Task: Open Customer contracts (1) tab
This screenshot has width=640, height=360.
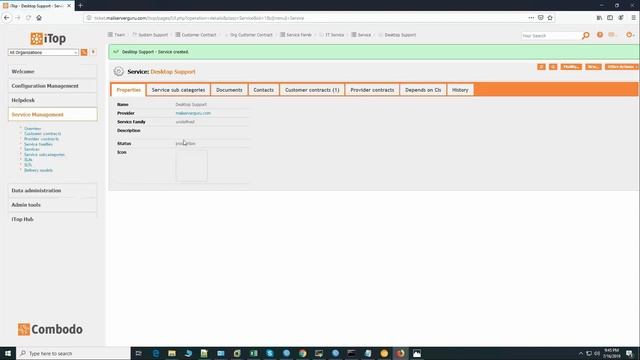Action: [x=312, y=90]
